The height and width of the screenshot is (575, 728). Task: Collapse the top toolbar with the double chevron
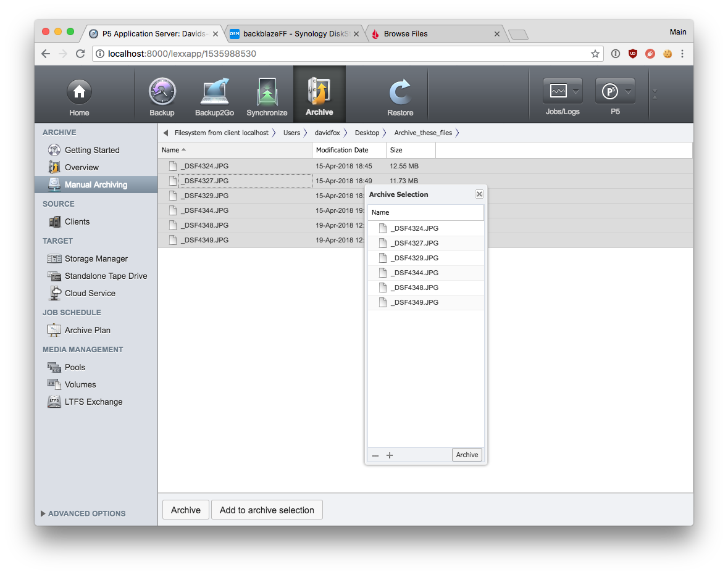point(655,94)
